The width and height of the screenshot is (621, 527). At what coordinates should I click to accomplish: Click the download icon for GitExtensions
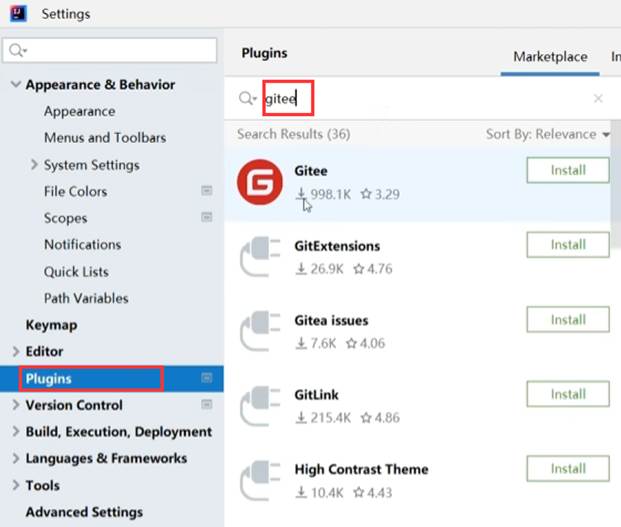pos(301,268)
